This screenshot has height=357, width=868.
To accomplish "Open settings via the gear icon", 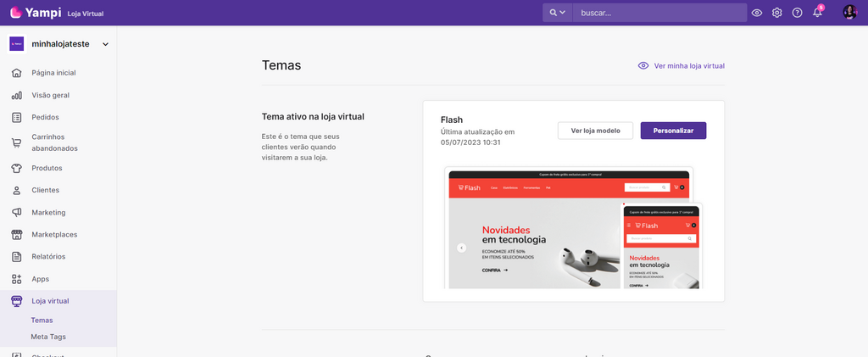I will [777, 13].
